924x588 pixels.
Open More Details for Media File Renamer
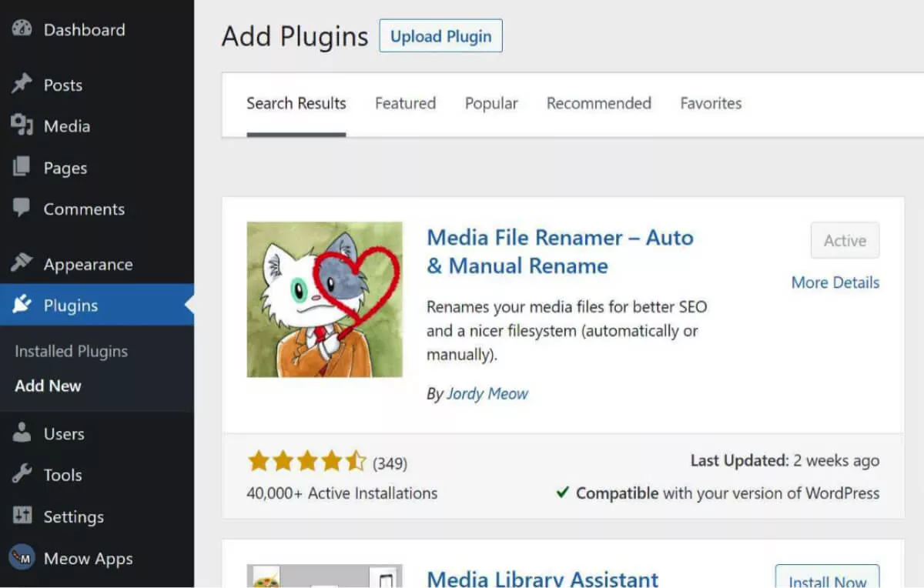(835, 282)
